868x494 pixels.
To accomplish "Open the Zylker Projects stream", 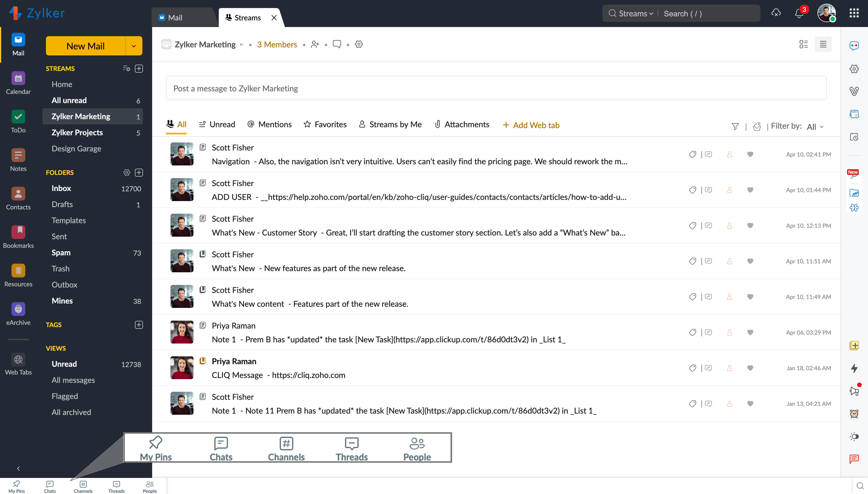I will 92,133.
